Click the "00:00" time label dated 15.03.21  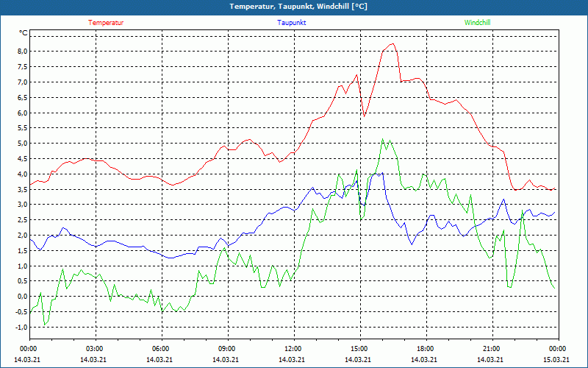click(x=558, y=349)
